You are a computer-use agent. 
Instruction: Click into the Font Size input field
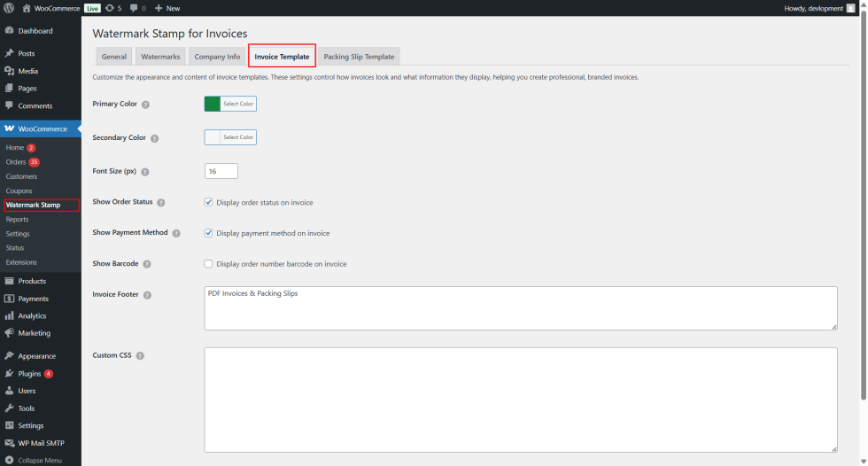(x=221, y=171)
